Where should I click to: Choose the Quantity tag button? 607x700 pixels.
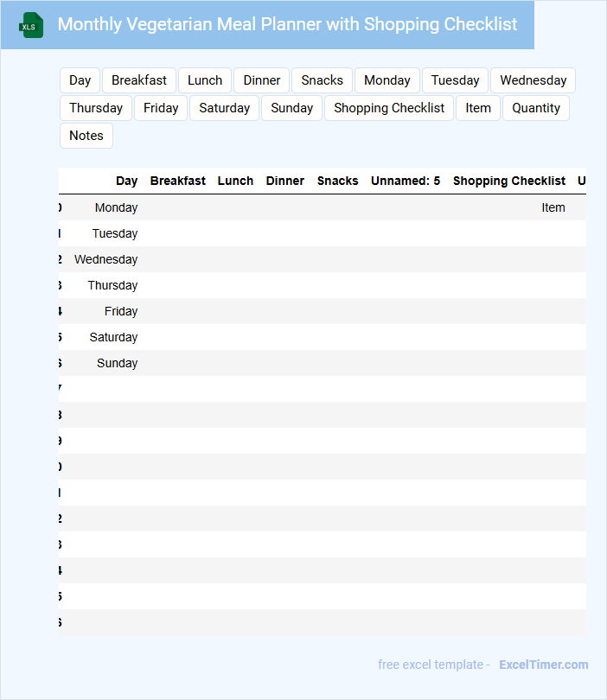tap(536, 108)
